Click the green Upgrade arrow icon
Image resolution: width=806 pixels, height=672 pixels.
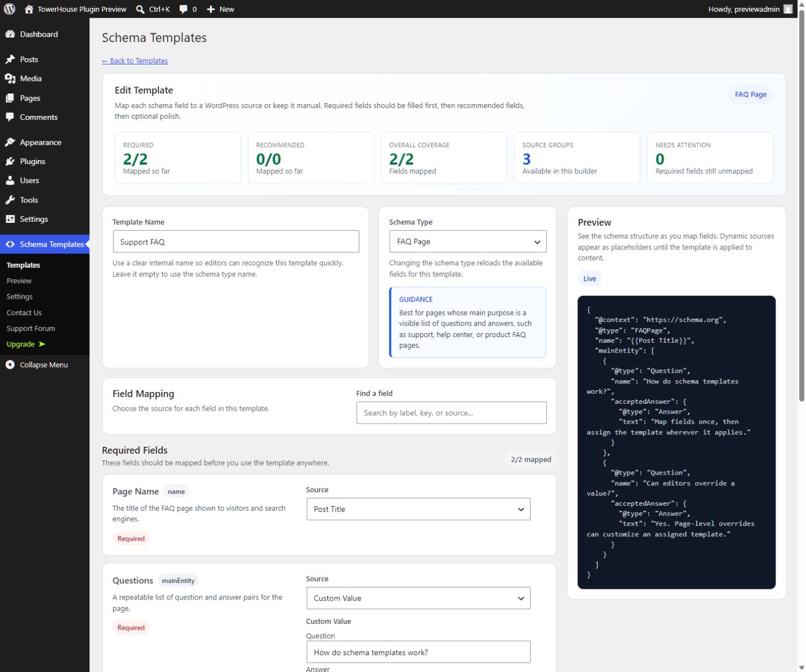point(42,344)
